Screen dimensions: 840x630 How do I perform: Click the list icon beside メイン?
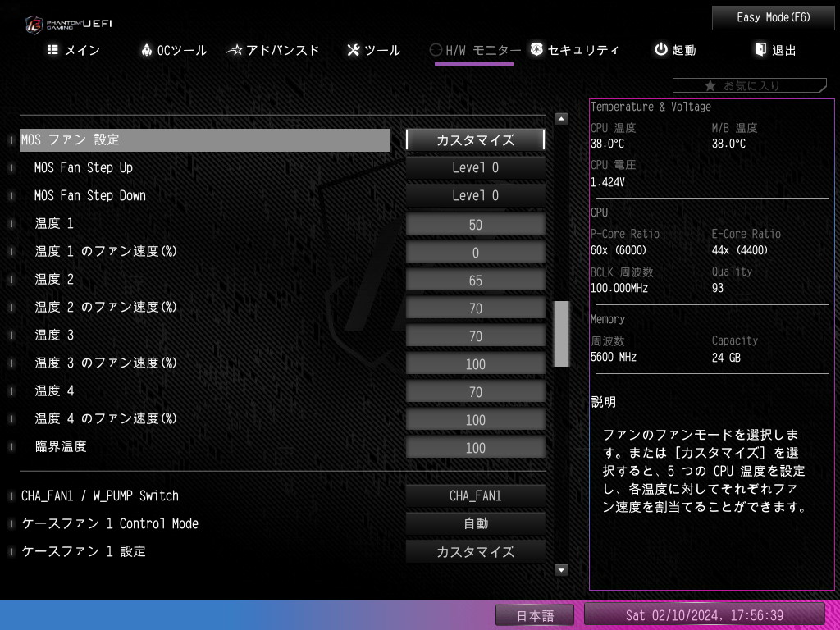tap(53, 50)
